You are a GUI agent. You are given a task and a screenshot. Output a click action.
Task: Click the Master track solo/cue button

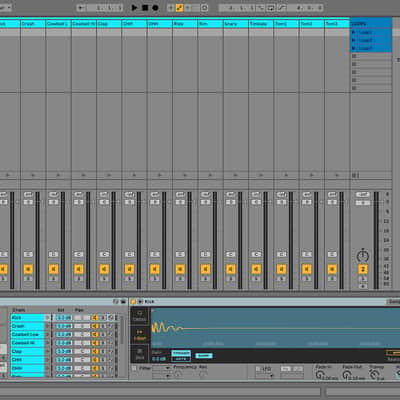tap(363, 279)
